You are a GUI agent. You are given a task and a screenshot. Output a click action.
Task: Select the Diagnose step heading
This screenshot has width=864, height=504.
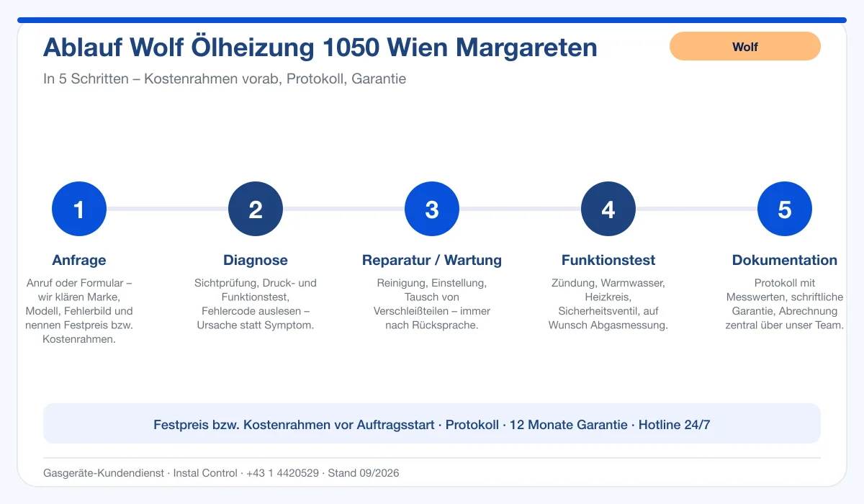(256, 260)
